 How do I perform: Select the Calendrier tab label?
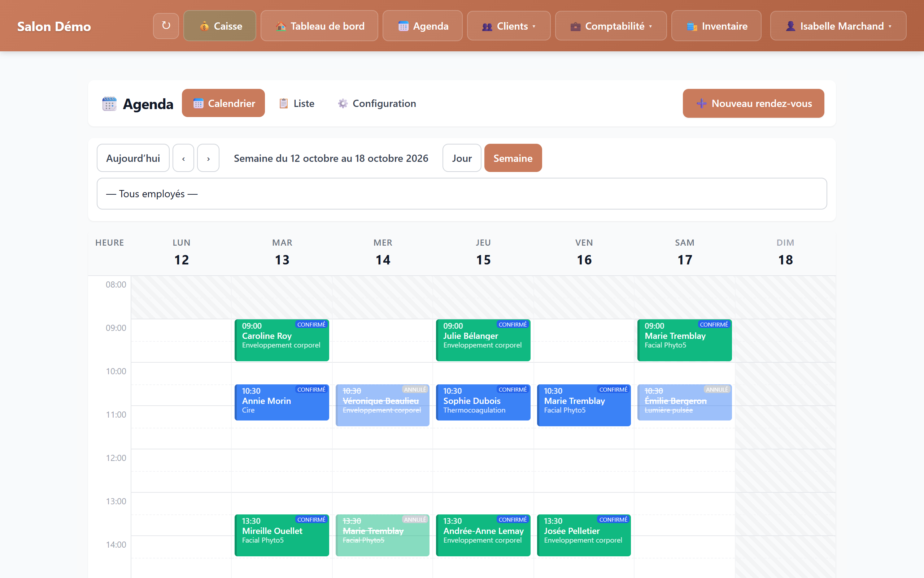[231, 103]
